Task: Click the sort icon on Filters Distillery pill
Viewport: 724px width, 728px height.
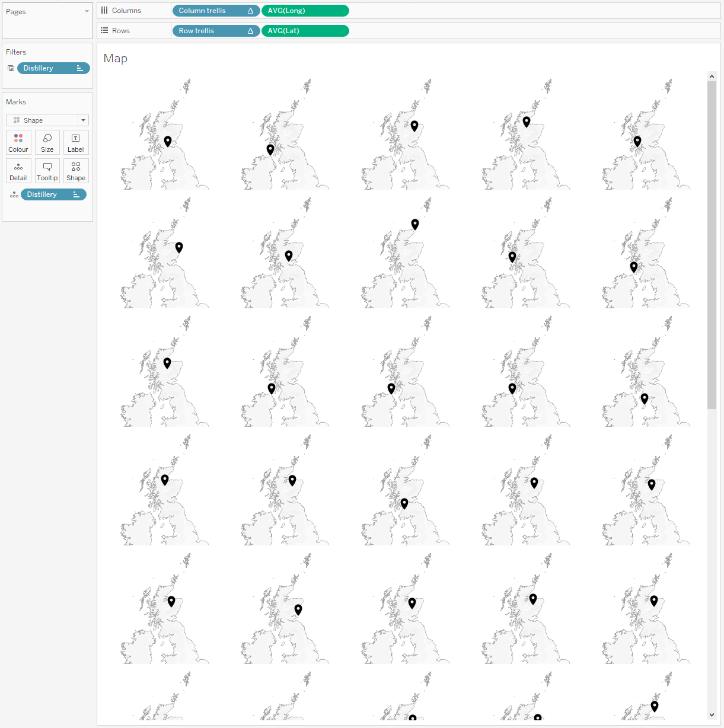Action: click(x=80, y=68)
